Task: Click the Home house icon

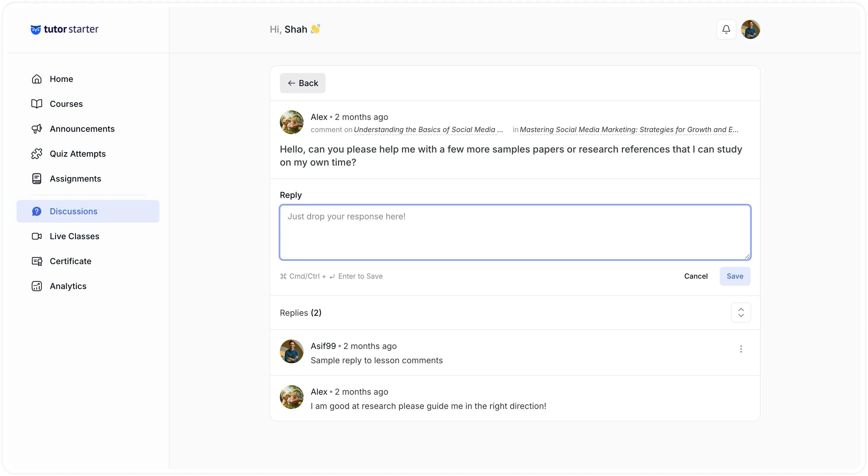Action: pos(37,79)
